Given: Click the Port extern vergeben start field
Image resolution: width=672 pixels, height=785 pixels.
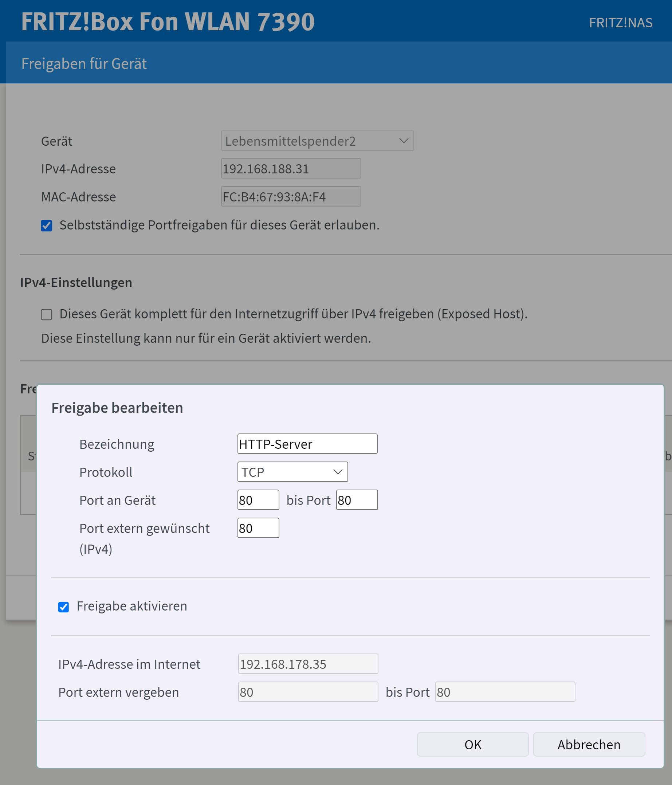Looking at the screenshot, I should coord(308,692).
